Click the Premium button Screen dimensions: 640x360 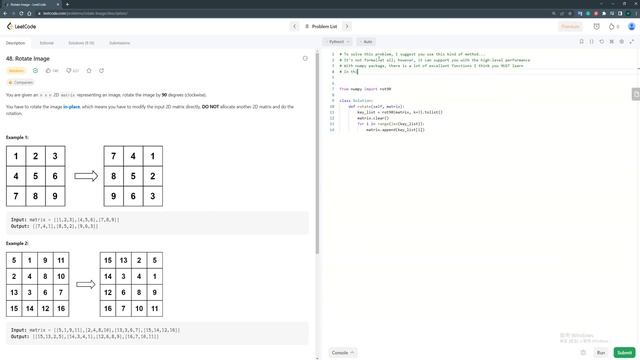(x=570, y=27)
